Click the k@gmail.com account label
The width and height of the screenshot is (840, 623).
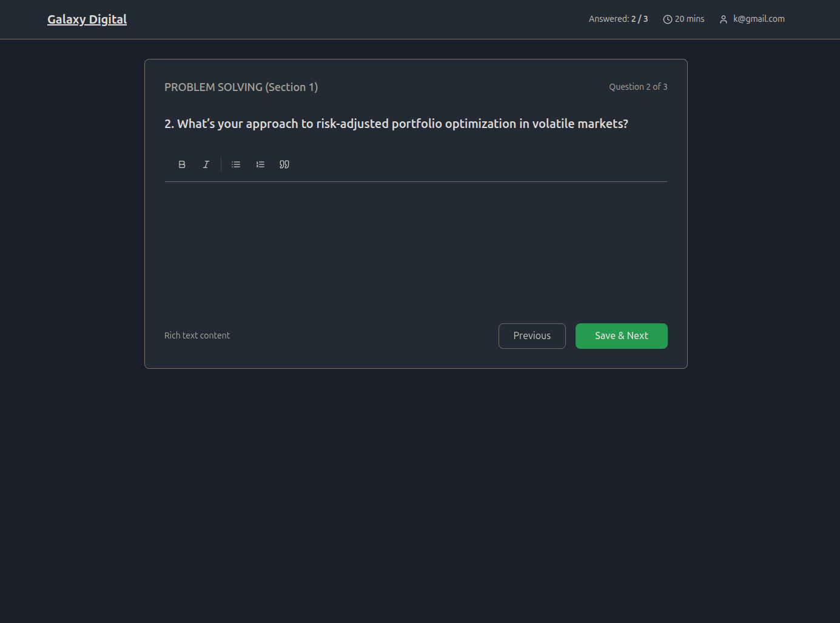coord(759,19)
